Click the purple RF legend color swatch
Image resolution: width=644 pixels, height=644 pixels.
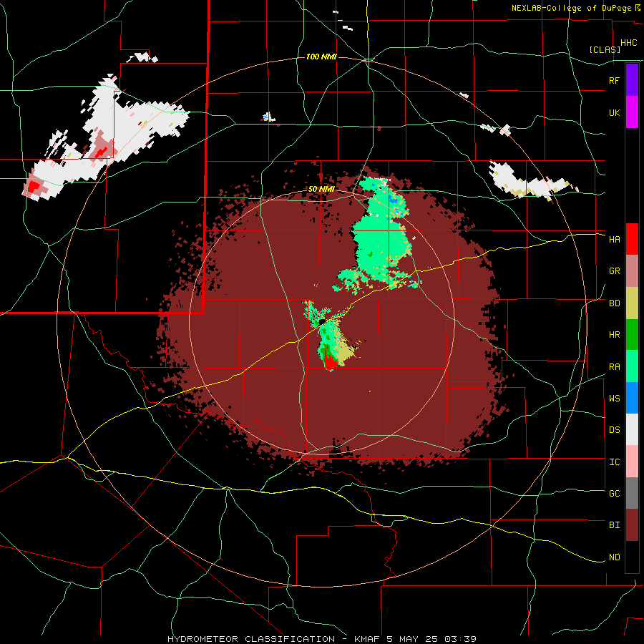coord(632,80)
